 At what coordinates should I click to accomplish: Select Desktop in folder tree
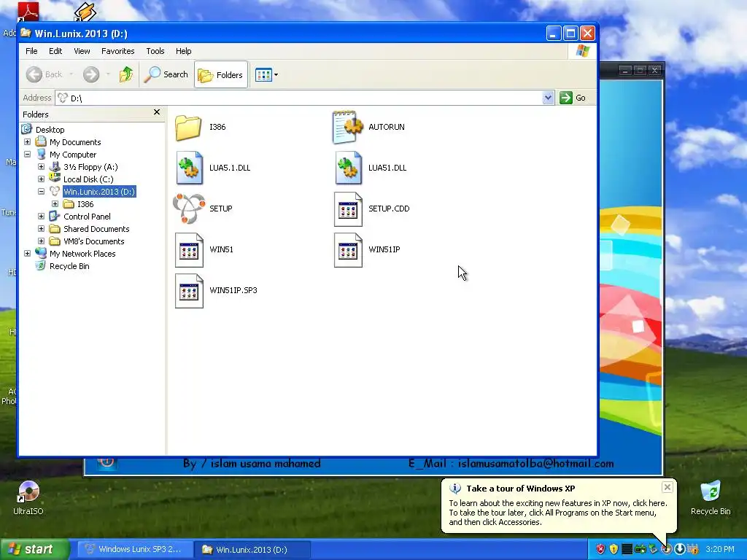coord(50,130)
